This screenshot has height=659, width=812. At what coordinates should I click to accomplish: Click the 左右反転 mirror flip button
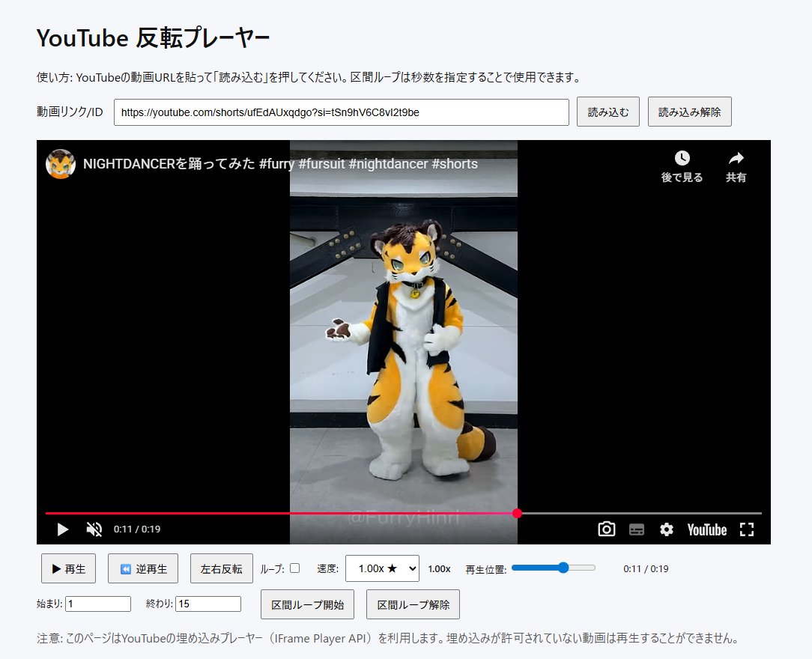coord(222,568)
